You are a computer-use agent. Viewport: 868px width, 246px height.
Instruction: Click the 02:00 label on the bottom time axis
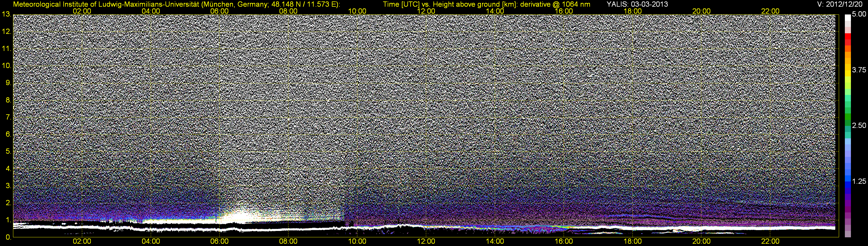click(82, 242)
